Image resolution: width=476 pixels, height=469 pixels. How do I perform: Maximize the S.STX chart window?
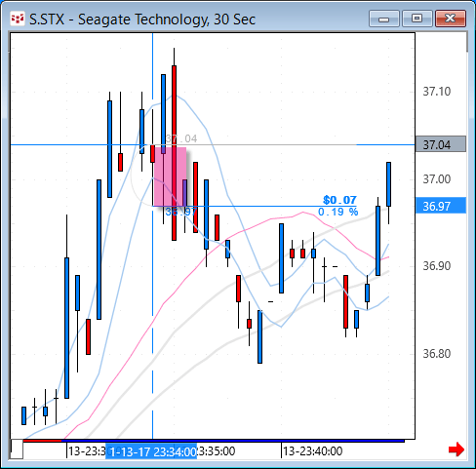pyautogui.click(x=416, y=19)
